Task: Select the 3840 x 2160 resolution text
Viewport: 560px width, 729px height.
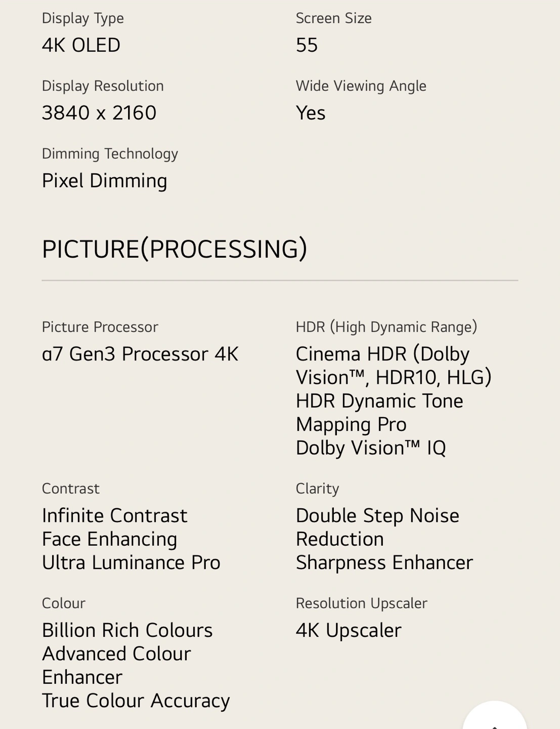Action: pyautogui.click(x=99, y=112)
